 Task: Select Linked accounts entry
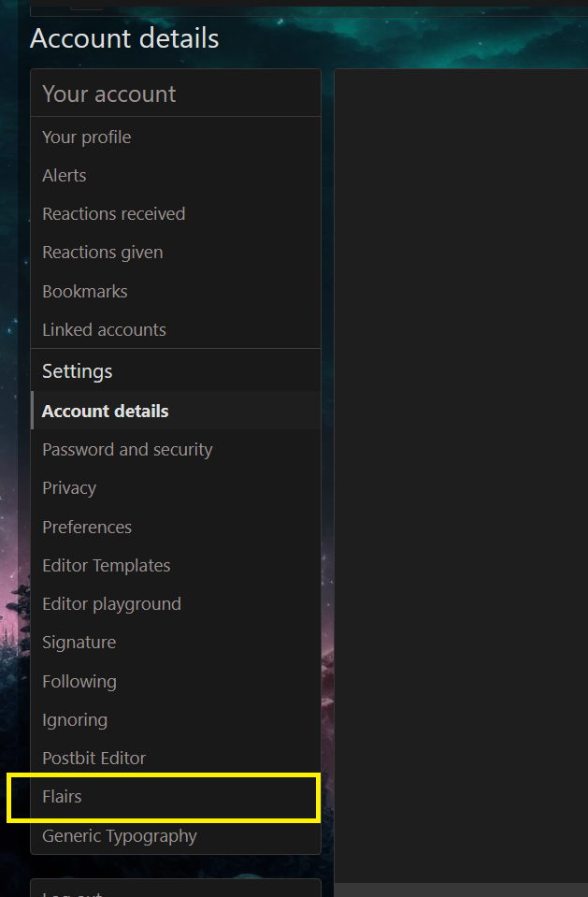coord(176,329)
